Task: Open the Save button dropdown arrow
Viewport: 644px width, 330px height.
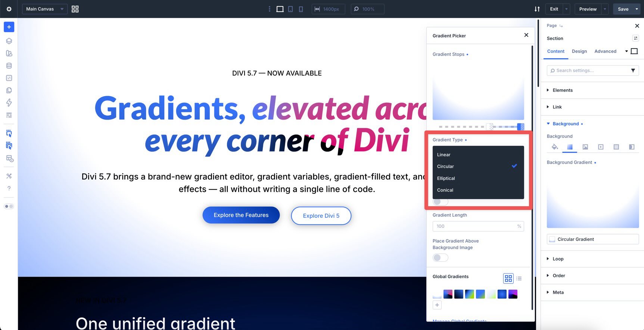Action: [637, 9]
